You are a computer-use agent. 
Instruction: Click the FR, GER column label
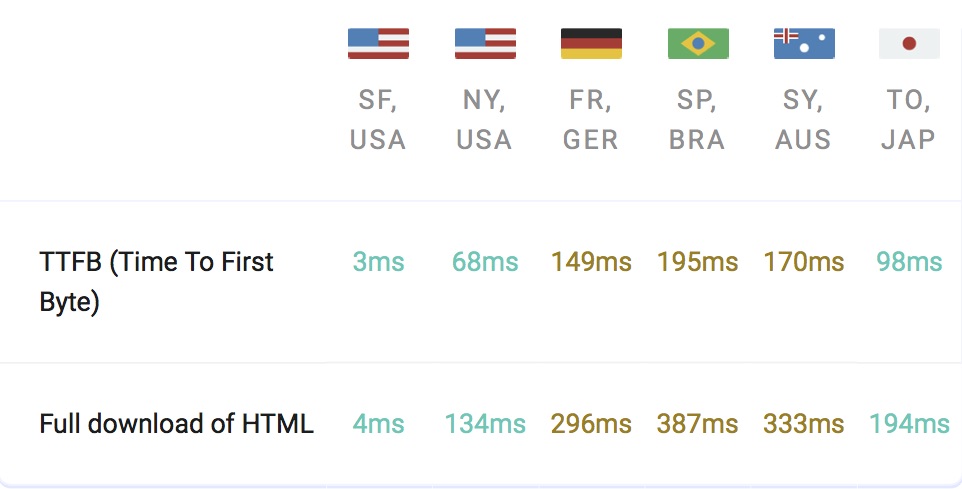(x=590, y=120)
